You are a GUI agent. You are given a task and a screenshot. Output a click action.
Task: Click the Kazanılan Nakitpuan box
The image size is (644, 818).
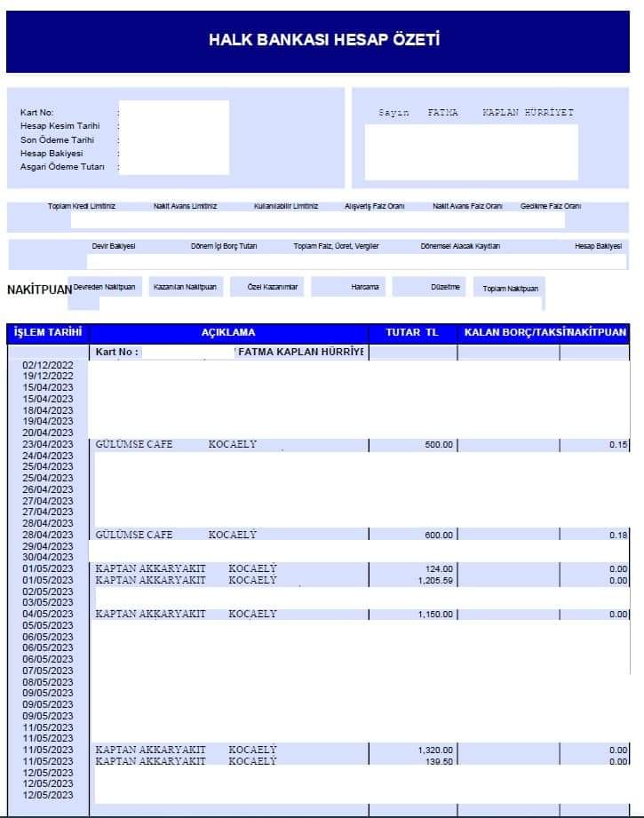tap(186, 287)
